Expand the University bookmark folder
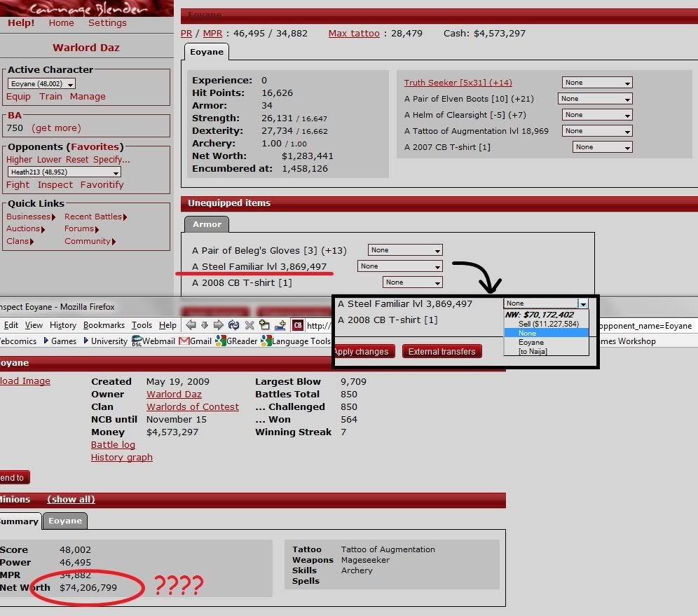 pos(106,341)
